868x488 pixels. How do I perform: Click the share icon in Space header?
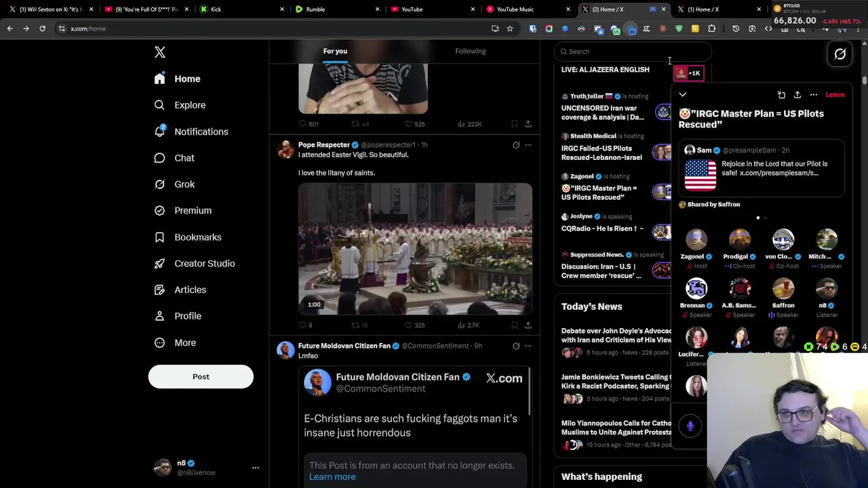coord(797,95)
